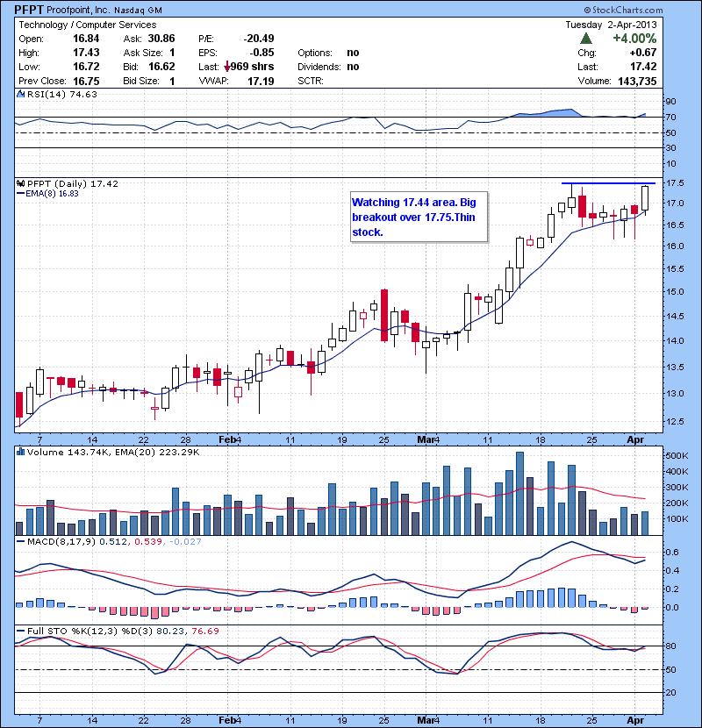Click the P/E value -20.49
Viewport: 702px width, 728px height.
[259, 39]
